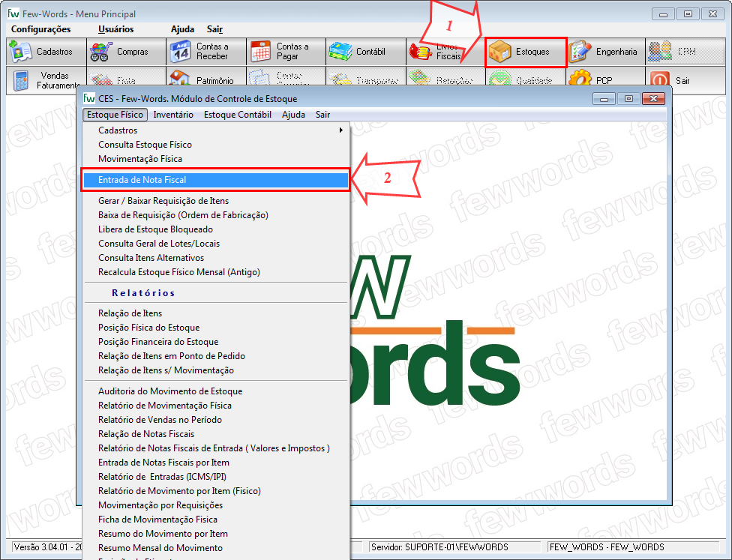Open Ficha de Movimentação Fisica

click(157, 520)
